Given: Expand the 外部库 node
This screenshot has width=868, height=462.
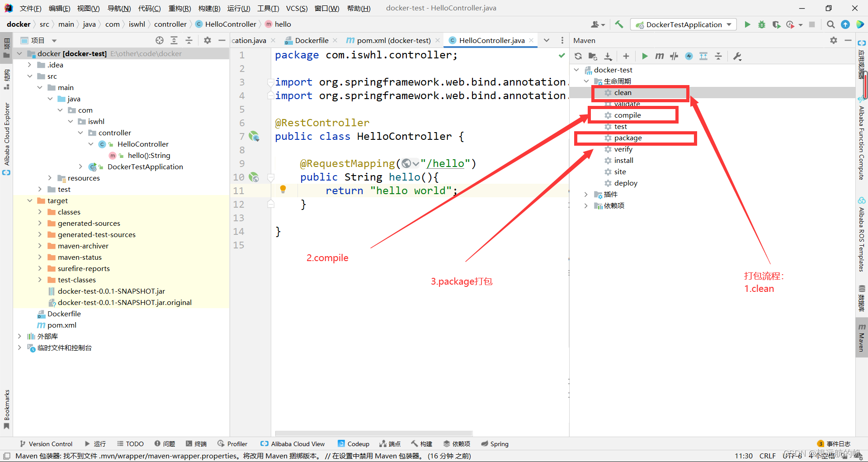Looking at the screenshot, I should (19, 336).
